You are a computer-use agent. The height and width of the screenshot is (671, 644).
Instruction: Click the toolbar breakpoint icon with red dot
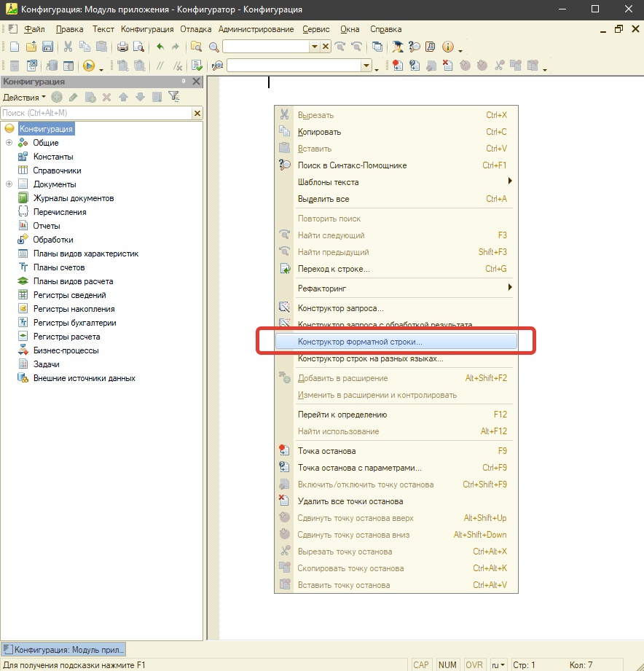click(398, 66)
